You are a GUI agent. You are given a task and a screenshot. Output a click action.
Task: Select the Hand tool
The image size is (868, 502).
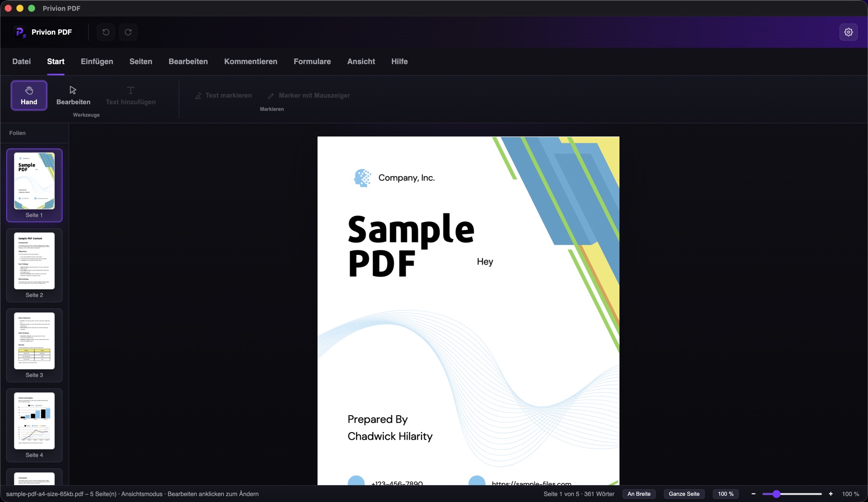point(29,96)
